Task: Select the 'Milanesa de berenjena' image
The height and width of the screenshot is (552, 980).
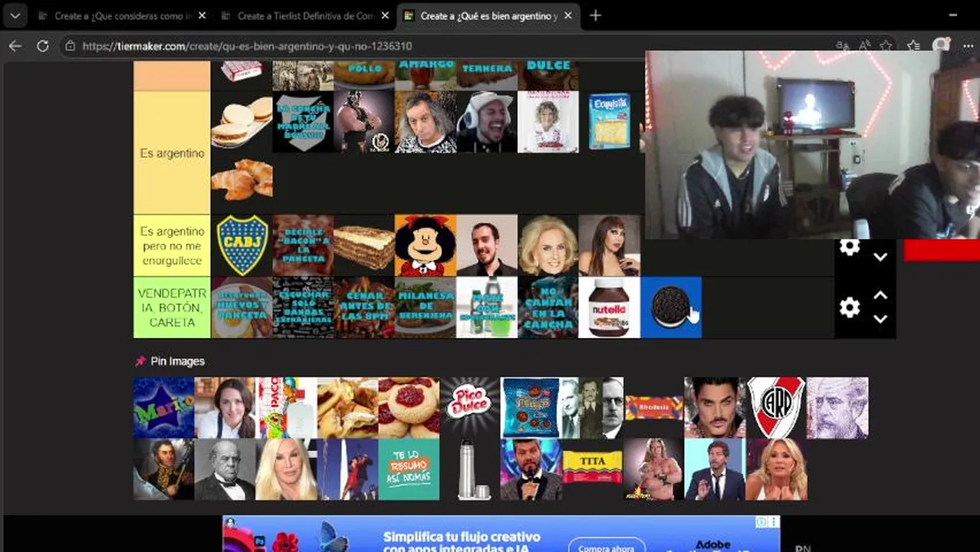Action: pos(426,307)
